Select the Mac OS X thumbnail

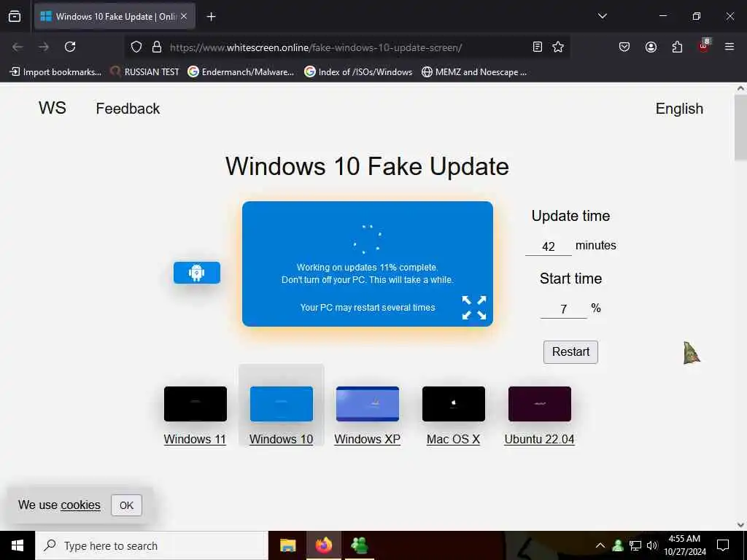(x=454, y=404)
